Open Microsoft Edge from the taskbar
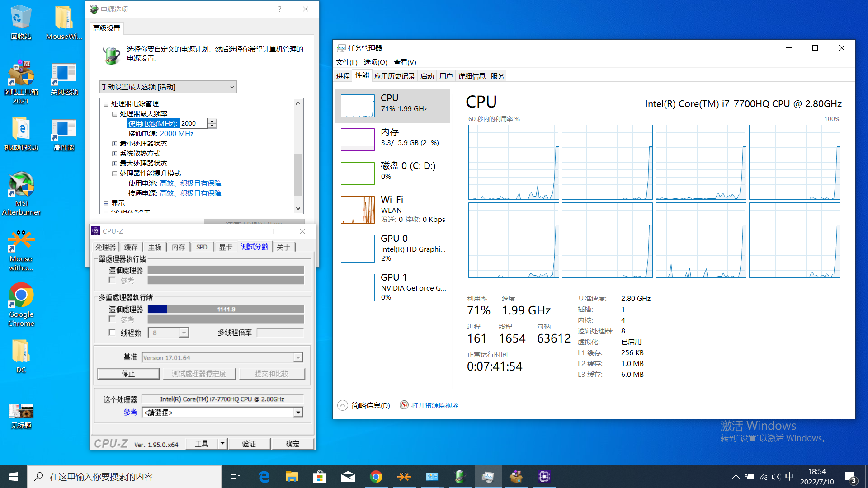This screenshot has width=868, height=488. (264, 477)
